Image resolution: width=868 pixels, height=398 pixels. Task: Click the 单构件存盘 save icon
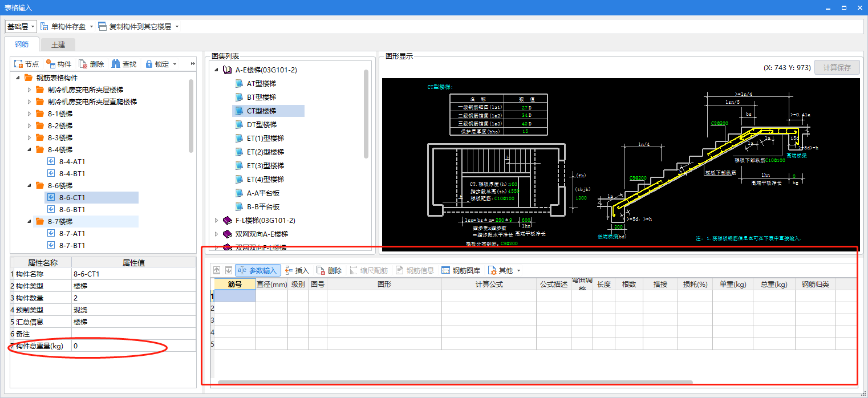tap(44, 26)
